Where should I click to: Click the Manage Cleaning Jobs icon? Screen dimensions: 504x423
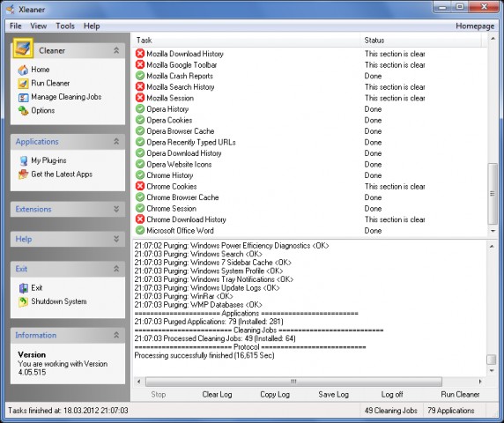[23, 97]
